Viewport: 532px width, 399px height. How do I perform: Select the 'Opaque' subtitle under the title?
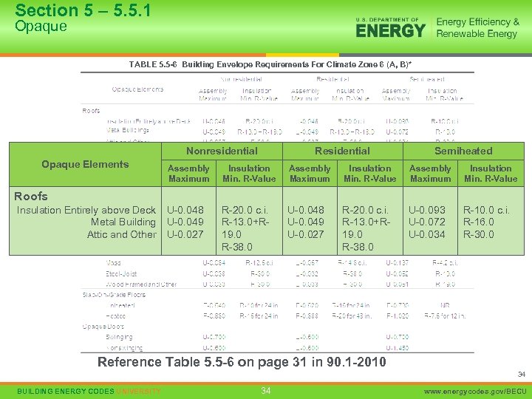[41, 26]
